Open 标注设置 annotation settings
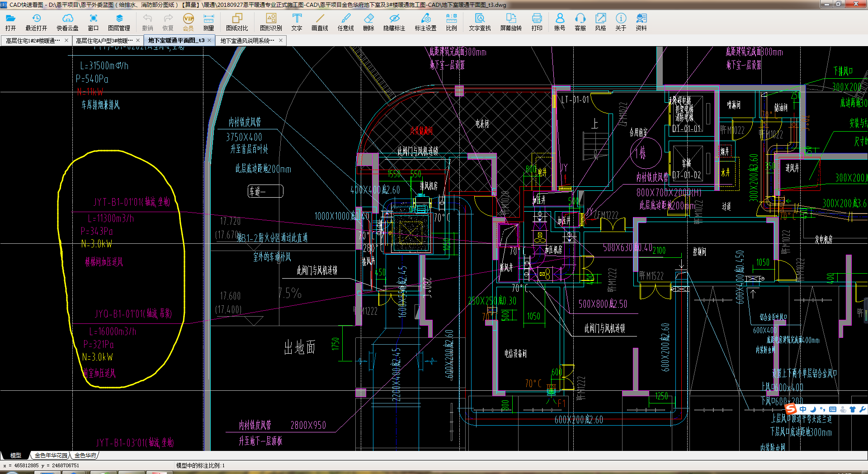Viewport: 868px width, 474px height. click(x=425, y=22)
